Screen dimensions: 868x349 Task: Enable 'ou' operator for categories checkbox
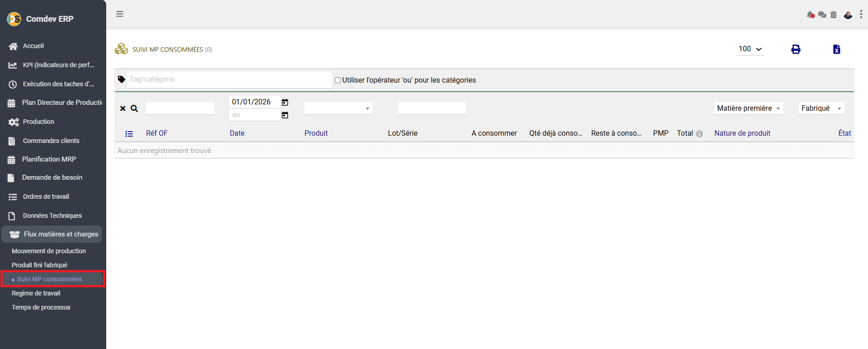(338, 80)
